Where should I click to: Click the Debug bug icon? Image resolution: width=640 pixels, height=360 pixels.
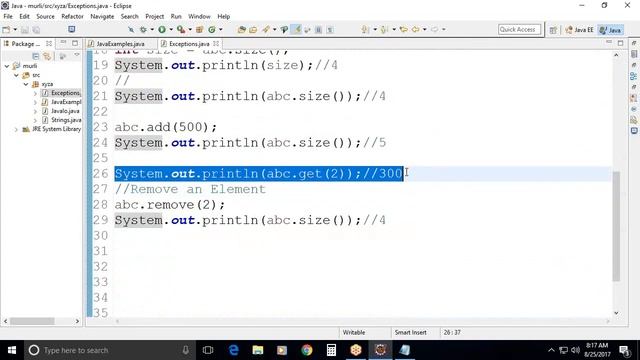pyautogui.click(x=143, y=29)
